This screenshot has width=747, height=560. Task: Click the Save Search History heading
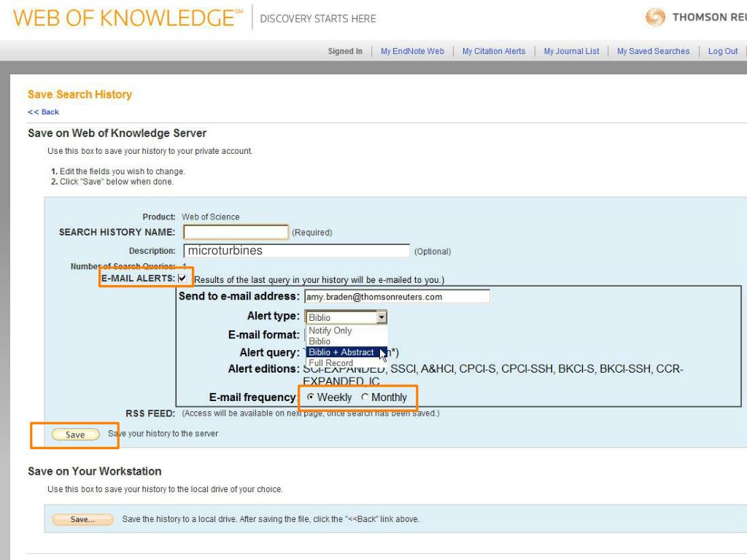point(80,94)
